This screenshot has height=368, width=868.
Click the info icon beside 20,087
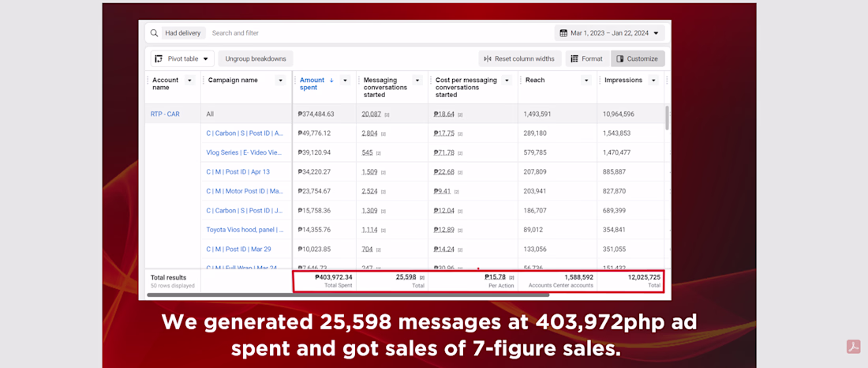387,115
